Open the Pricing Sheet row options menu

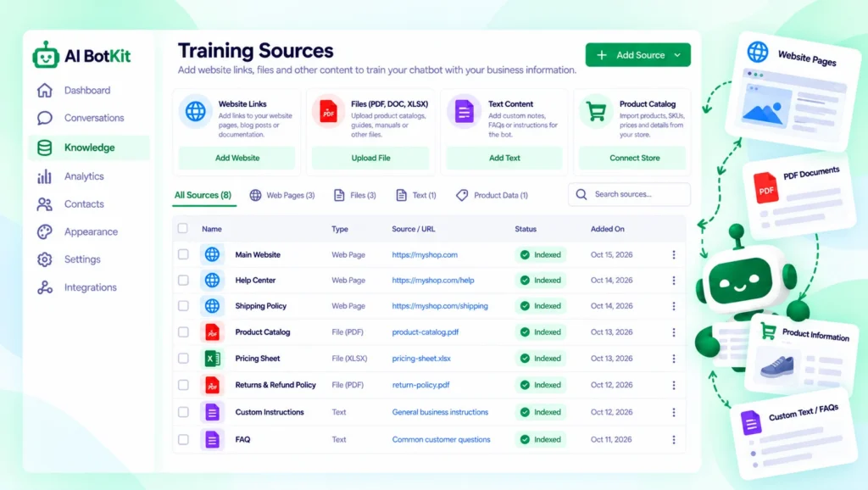(674, 359)
